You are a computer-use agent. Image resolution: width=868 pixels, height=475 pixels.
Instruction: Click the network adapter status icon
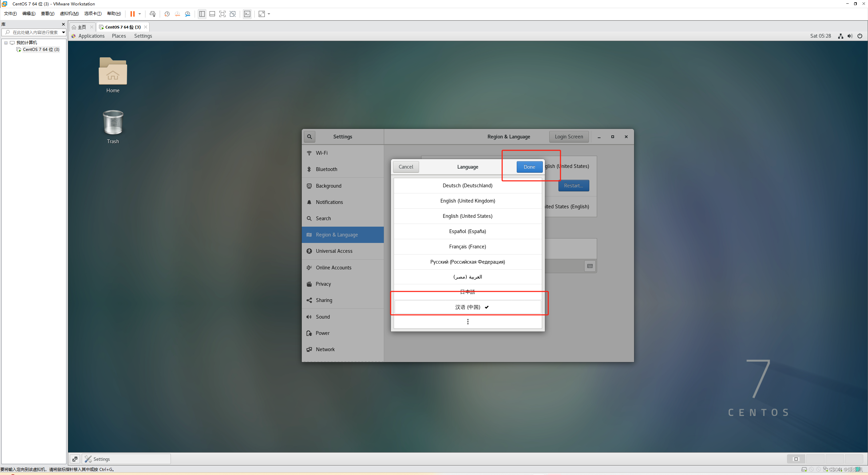tap(826, 470)
